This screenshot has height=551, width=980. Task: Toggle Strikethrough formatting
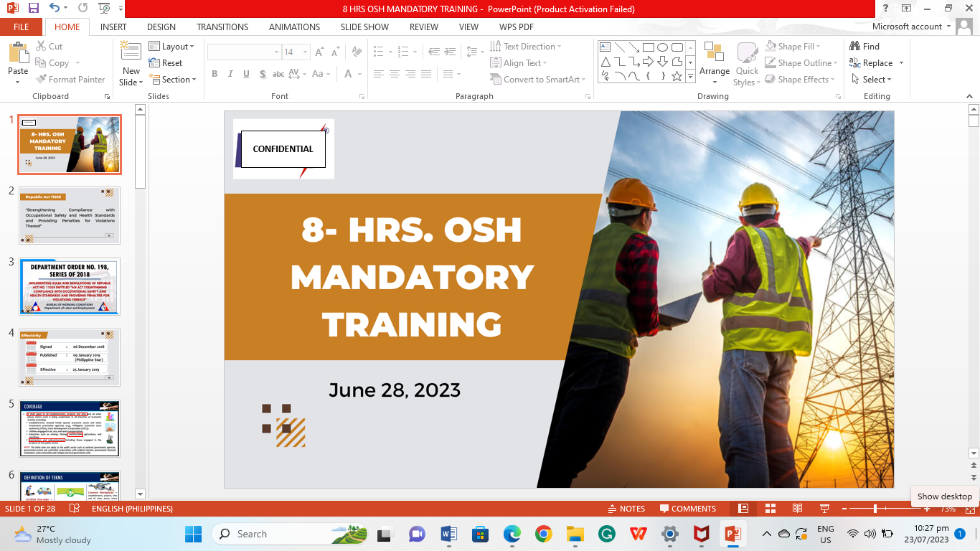pyautogui.click(x=278, y=74)
